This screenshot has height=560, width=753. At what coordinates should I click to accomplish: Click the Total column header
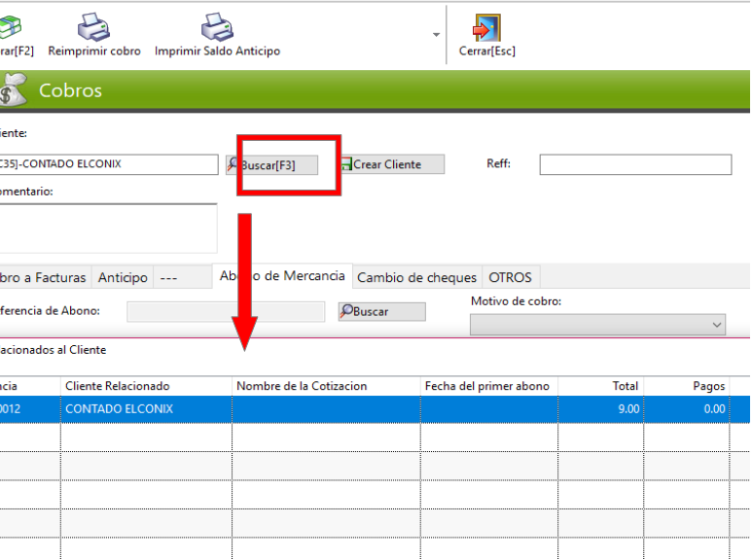601,386
